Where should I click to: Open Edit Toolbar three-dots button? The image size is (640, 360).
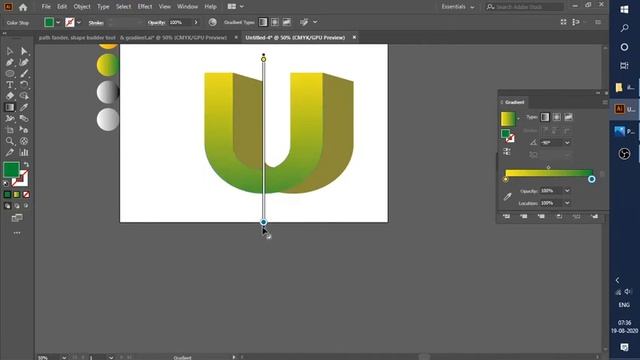click(17, 233)
